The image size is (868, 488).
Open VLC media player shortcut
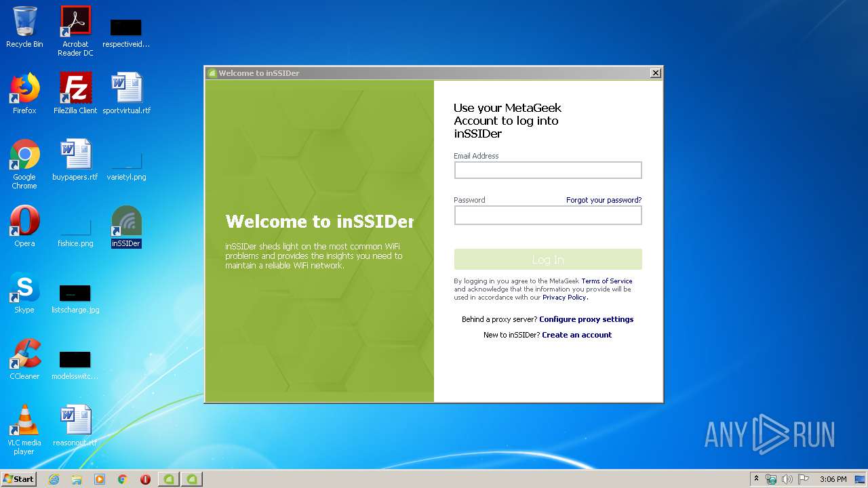24,430
